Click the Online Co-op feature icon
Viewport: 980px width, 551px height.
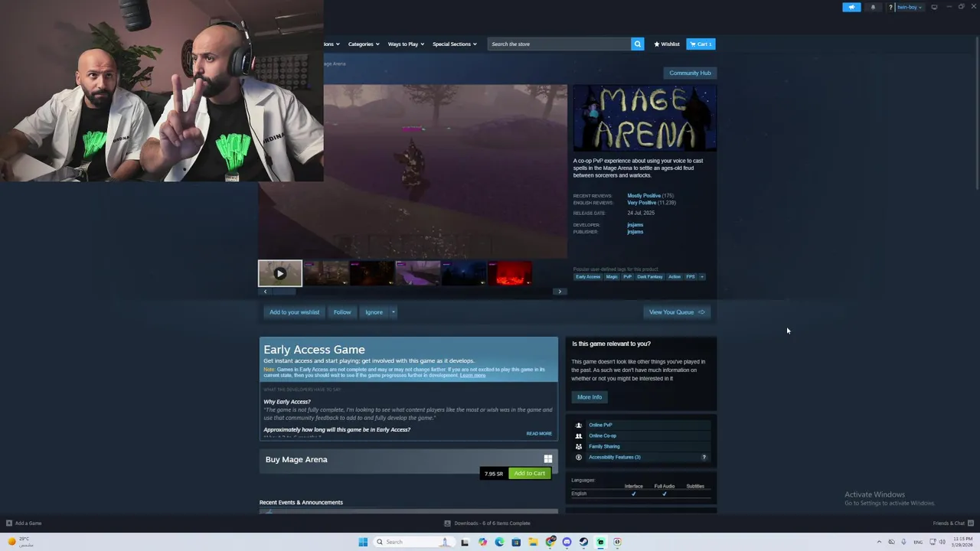point(578,435)
